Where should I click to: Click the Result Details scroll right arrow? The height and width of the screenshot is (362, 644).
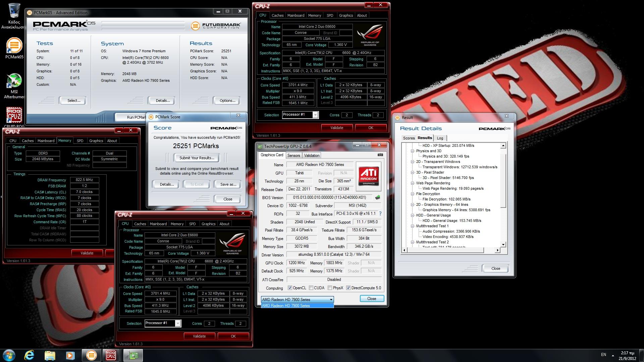coord(497,250)
